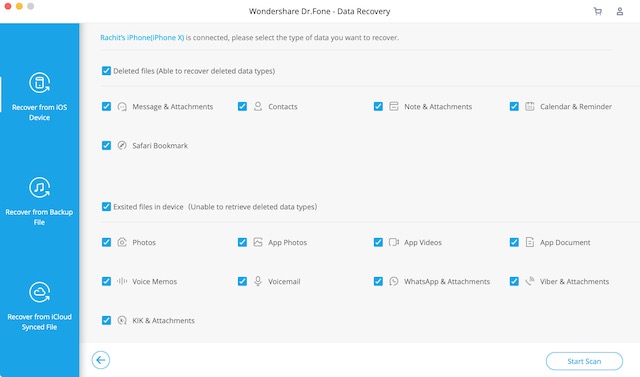Toggle the Contacts checkbox

click(x=242, y=106)
